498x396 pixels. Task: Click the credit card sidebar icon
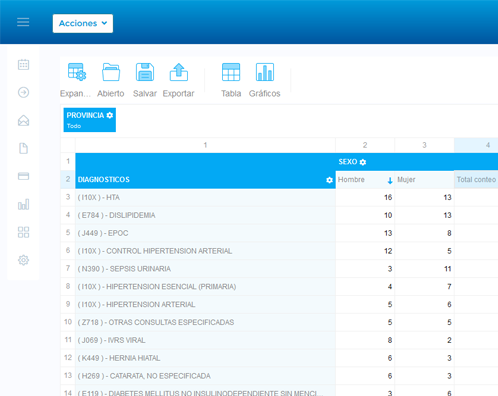[23, 176]
